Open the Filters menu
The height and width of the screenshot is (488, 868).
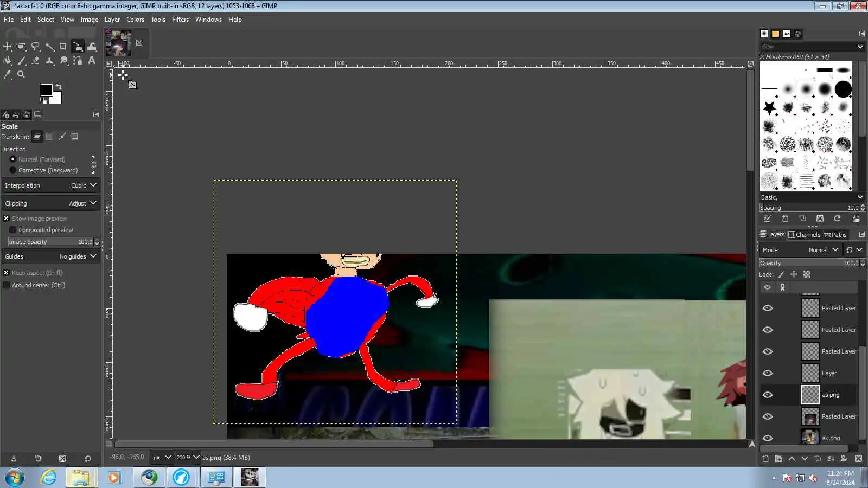pyautogui.click(x=180, y=20)
